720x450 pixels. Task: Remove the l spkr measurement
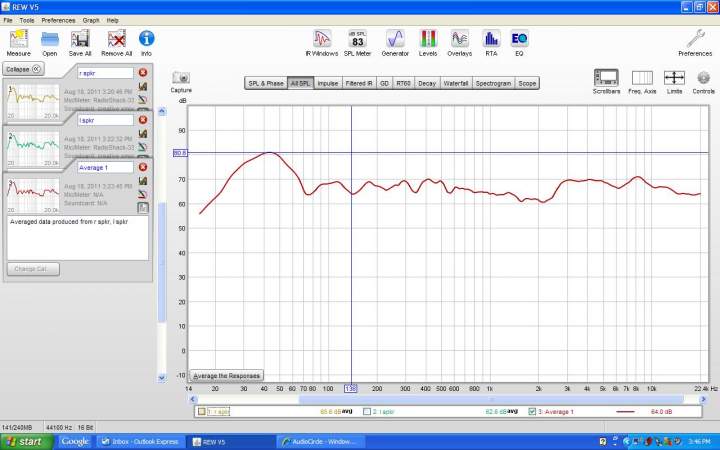143,120
